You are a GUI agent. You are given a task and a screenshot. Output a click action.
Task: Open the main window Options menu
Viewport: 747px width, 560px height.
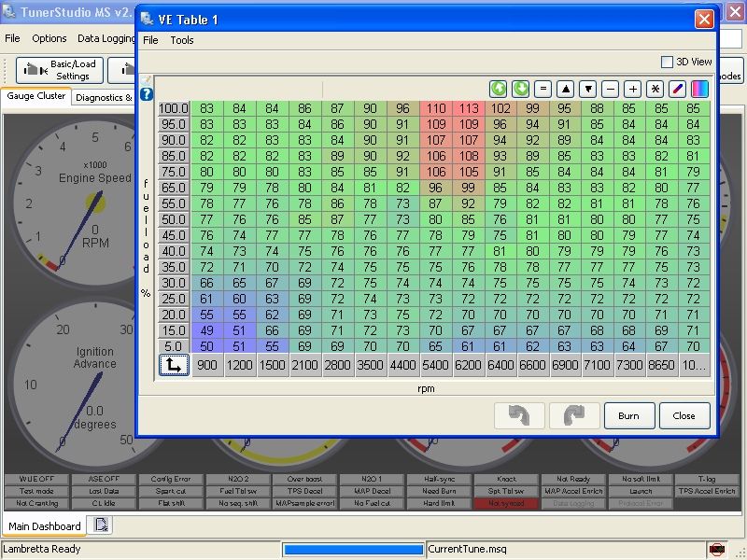point(49,38)
